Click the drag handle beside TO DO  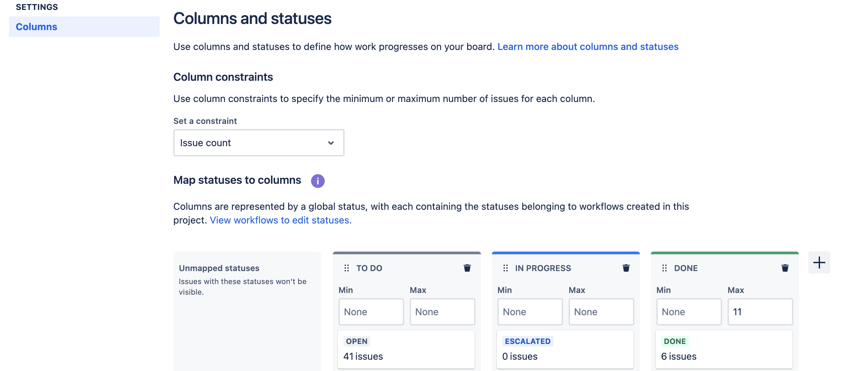point(347,268)
